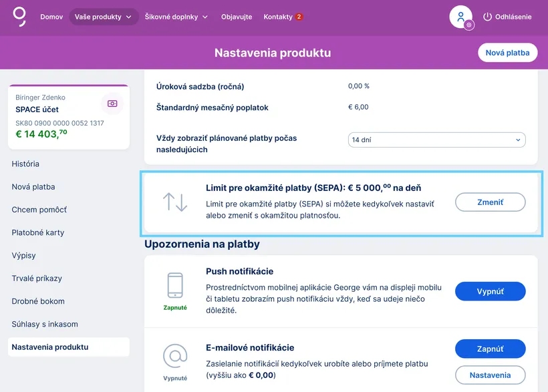548x392 pixels.
Task: Click the account balance € 14 403,70
Action: click(x=41, y=134)
